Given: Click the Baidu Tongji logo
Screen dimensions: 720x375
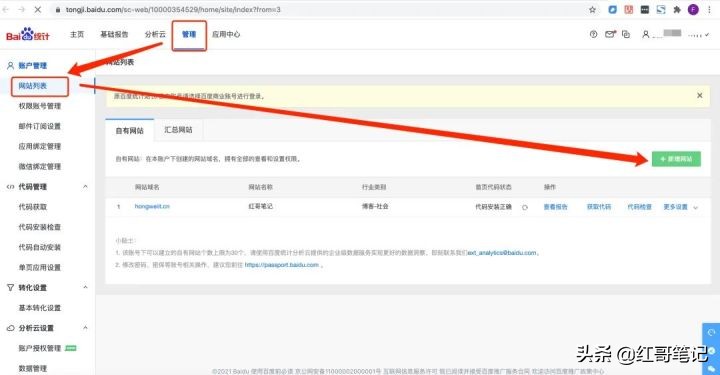Looking at the screenshot, I should [28, 34].
